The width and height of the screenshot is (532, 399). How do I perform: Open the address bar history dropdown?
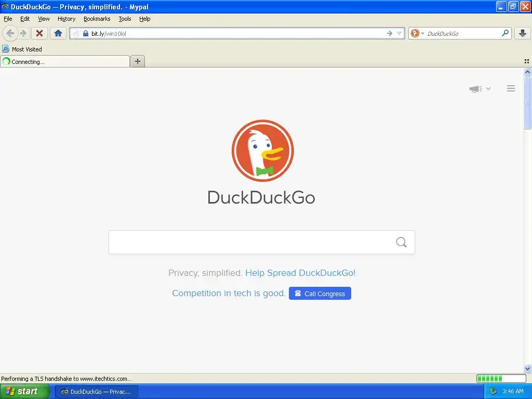400,33
